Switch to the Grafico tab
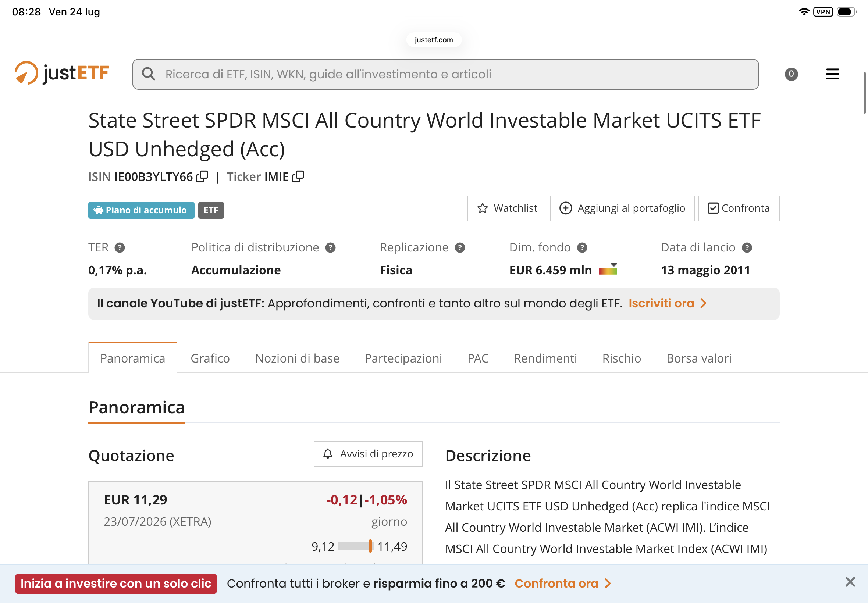Screen dimensions: 868x603 point(210,358)
